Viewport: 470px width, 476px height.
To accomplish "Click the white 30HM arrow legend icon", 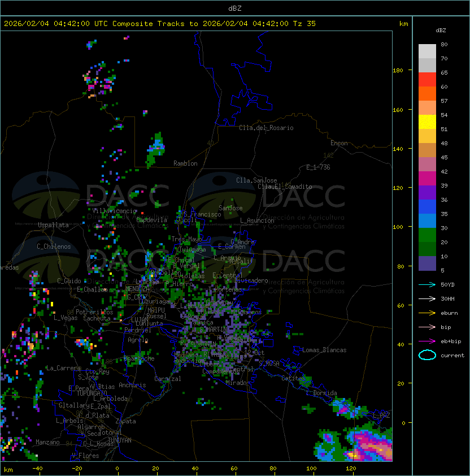I will (427, 298).
